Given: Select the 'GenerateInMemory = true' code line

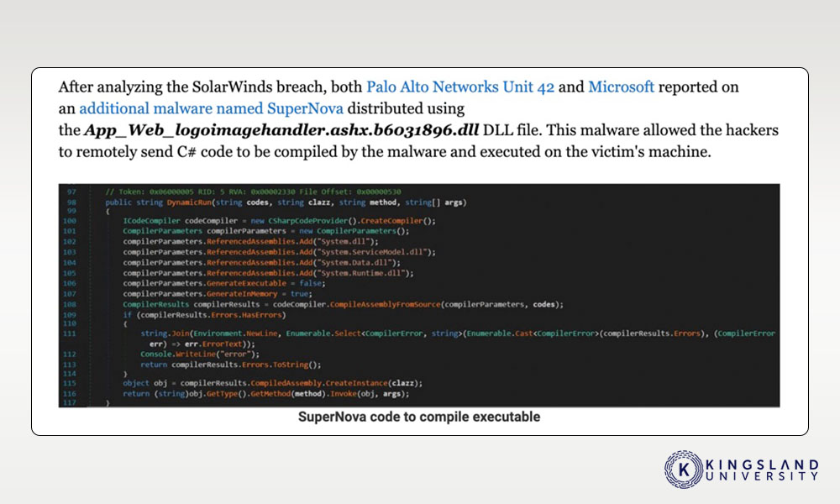Looking at the screenshot, I should tap(217, 294).
